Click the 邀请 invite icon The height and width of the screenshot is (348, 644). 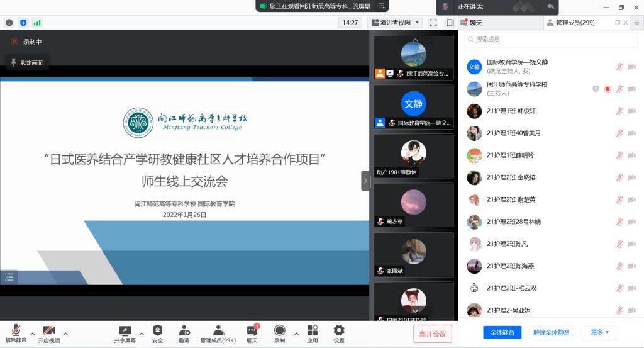click(184, 330)
